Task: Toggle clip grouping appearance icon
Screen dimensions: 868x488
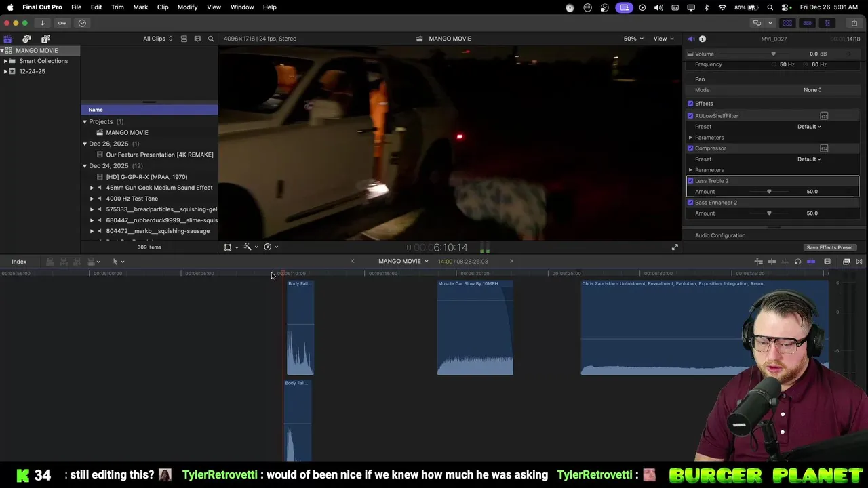Action: tap(184, 39)
